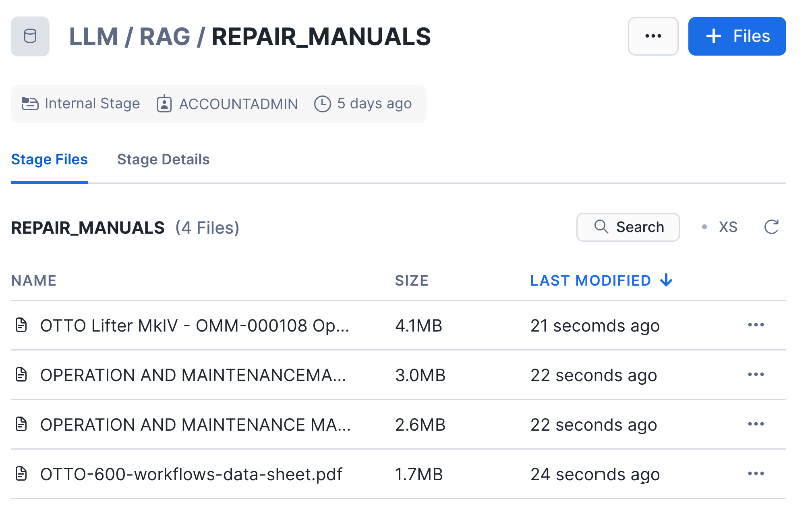812x506 pixels.
Task: Click the clock icon near 5 days ago
Action: 322,104
